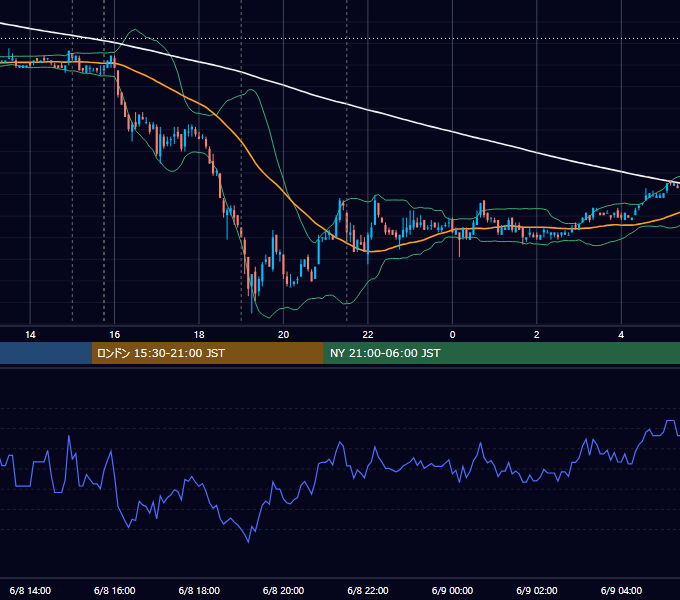Click the '6/8 20:00' label on indicator axis
This screenshot has width=680, height=600.
[x=283, y=590]
